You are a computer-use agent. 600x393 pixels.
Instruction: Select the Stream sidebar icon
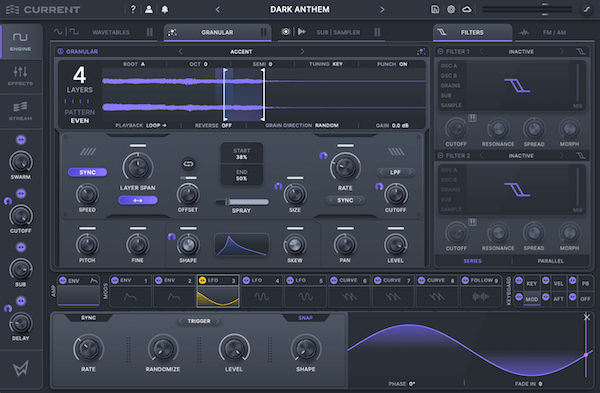click(x=20, y=111)
